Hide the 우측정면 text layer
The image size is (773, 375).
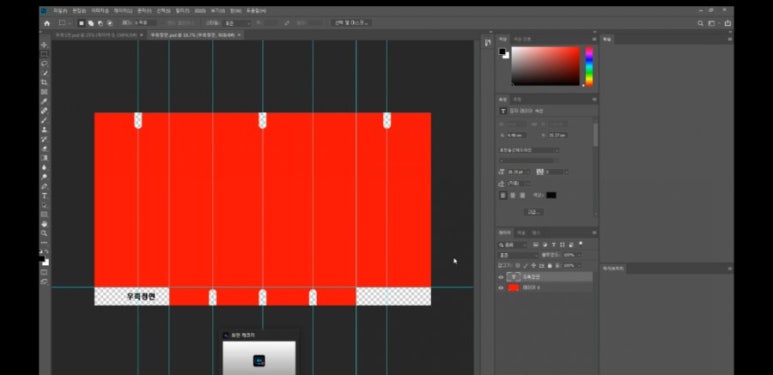[x=501, y=277]
